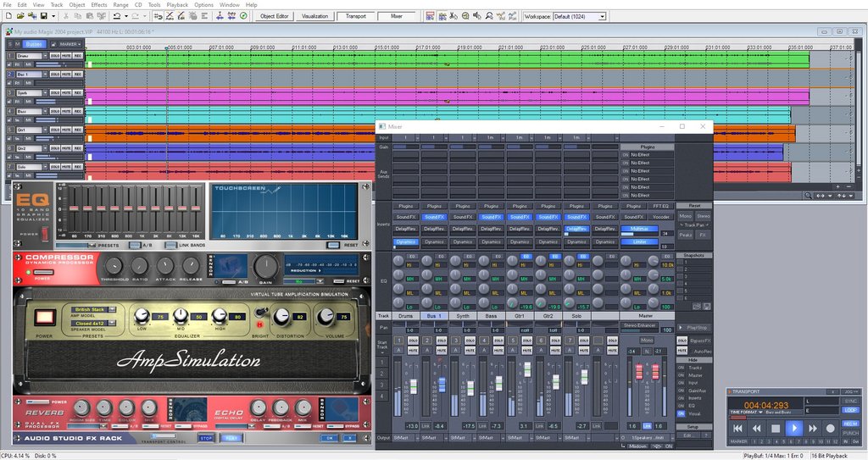Mute the Synth track in arranger
The height and width of the screenshot is (460, 868).
(66, 93)
